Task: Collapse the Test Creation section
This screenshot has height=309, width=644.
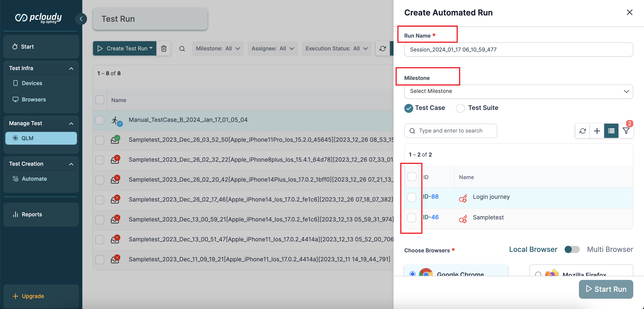Action: [x=71, y=164]
